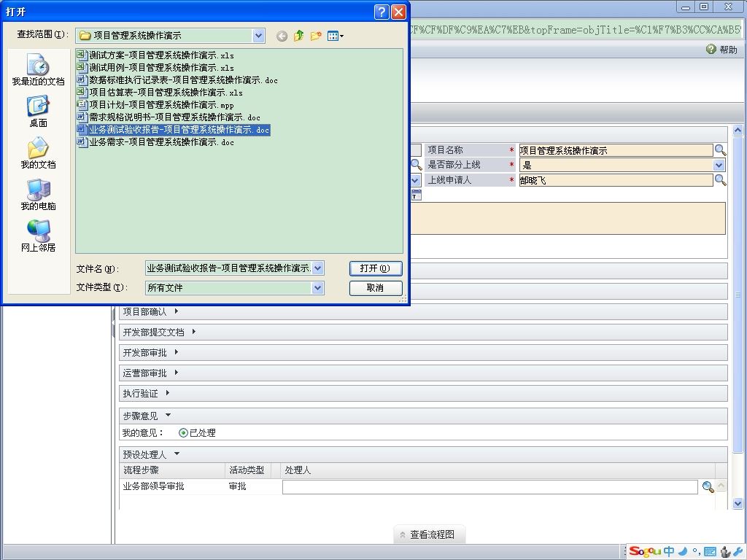The image size is (747, 560).
Task: Open Network Places (网上邻居) location
Action: [38, 236]
